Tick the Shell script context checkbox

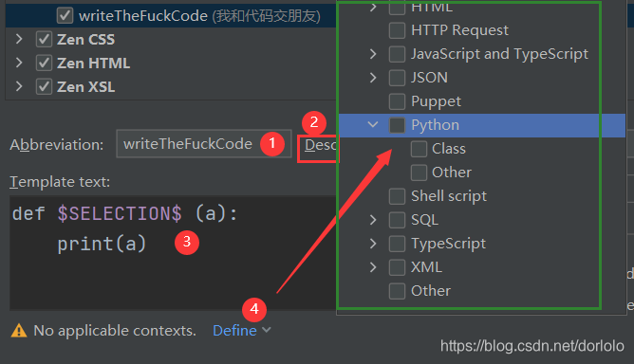(397, 196)
